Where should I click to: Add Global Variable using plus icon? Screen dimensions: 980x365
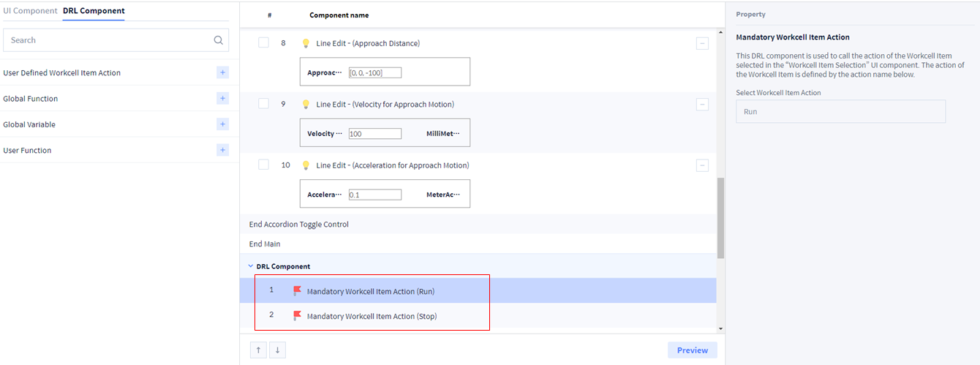[222, 124]
